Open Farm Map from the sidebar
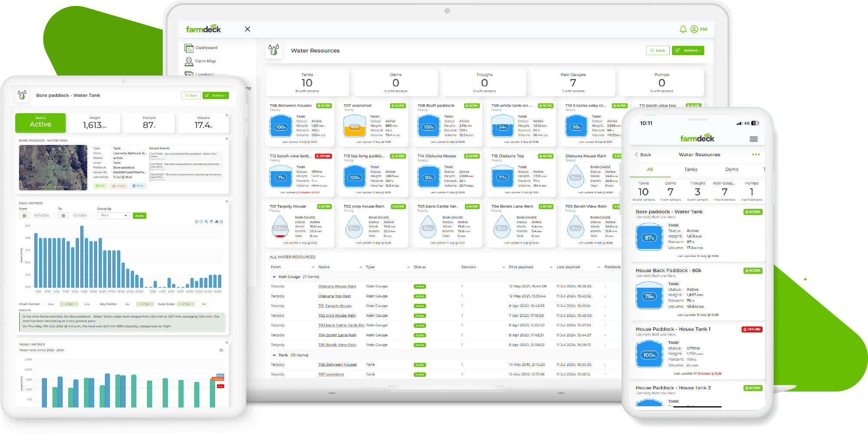The width and height of the screenshot is (868, 441). pos(205,61)
